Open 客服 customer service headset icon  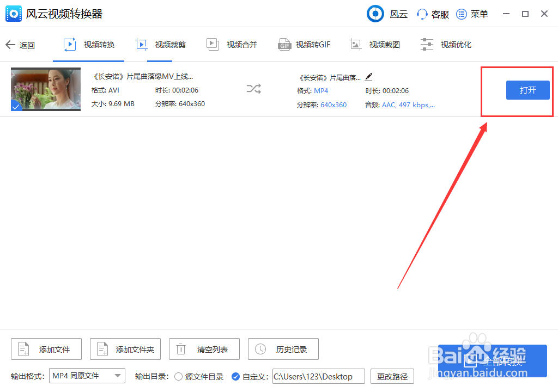click(x=422, y=14)
